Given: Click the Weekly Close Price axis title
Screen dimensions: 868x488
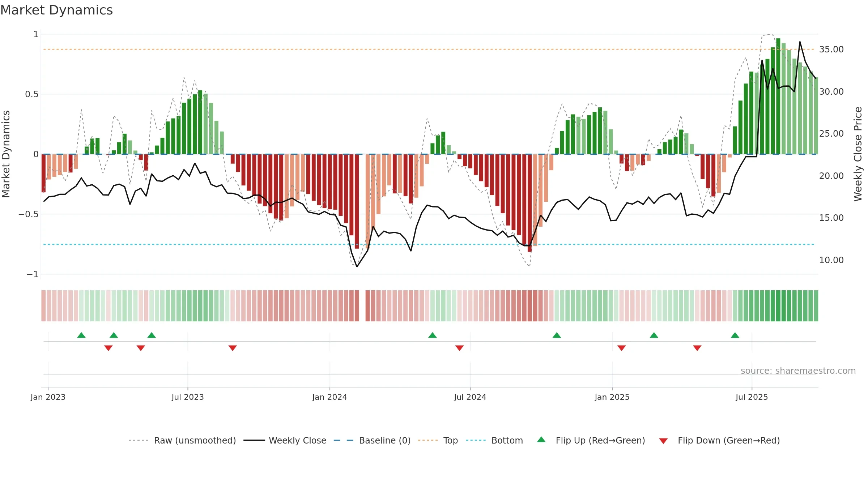Looking at the screenshot, I should (x=858, y=154).
